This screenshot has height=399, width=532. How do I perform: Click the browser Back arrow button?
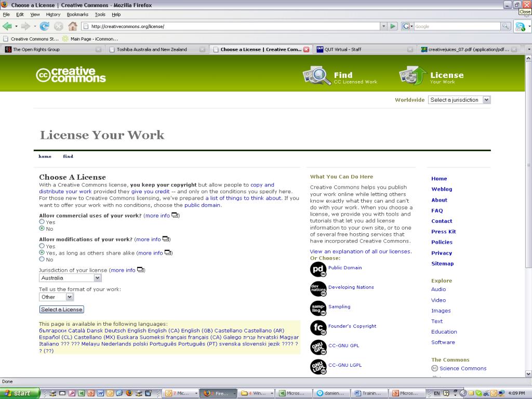pos(7,26)
